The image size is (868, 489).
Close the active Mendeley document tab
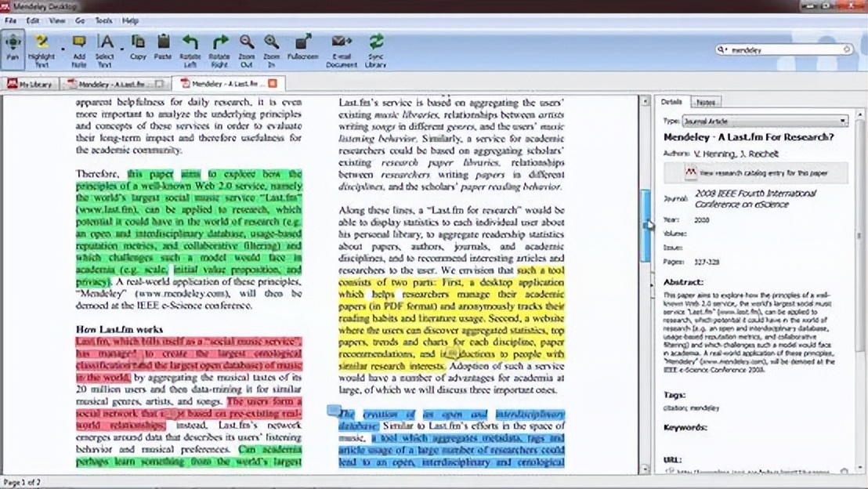[x=272, y=83]
